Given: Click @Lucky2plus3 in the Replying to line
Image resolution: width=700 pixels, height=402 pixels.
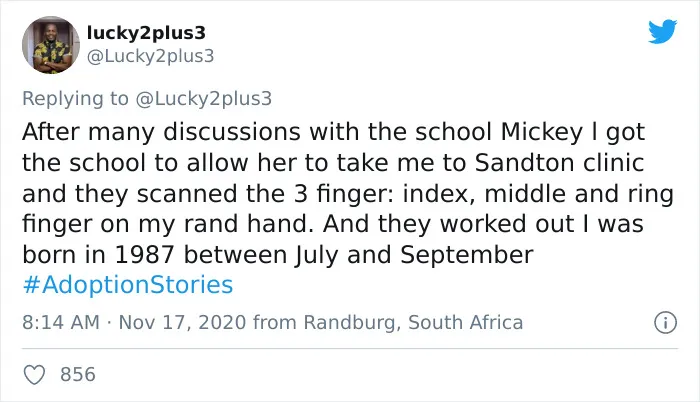Looking at the screenshot, I should (204, 99).
